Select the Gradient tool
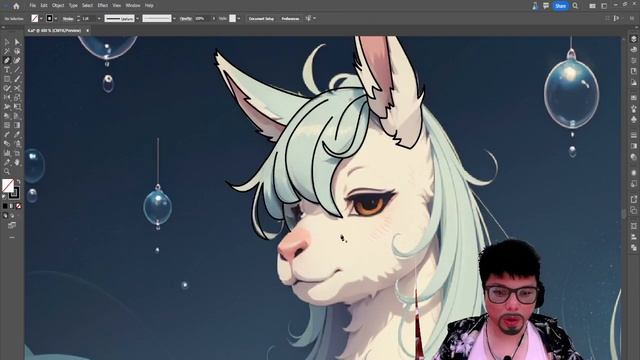640x360 pixels. 17,125
